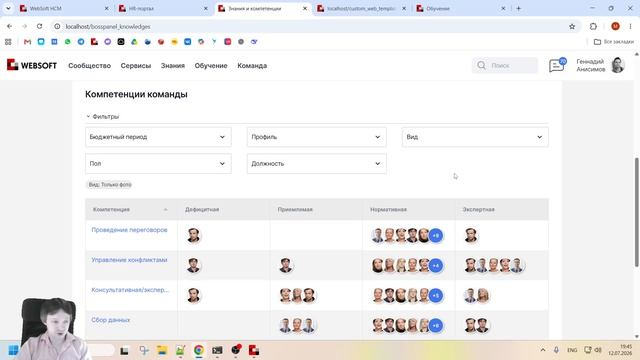Open the Бюджетный период dropdown

coord(158,137)
